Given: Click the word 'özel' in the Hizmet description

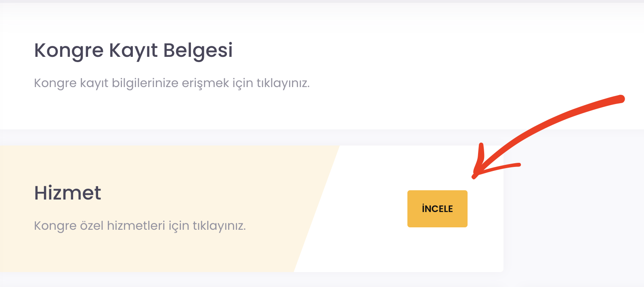Looking at the screenshot, I should tap(91, 225).
